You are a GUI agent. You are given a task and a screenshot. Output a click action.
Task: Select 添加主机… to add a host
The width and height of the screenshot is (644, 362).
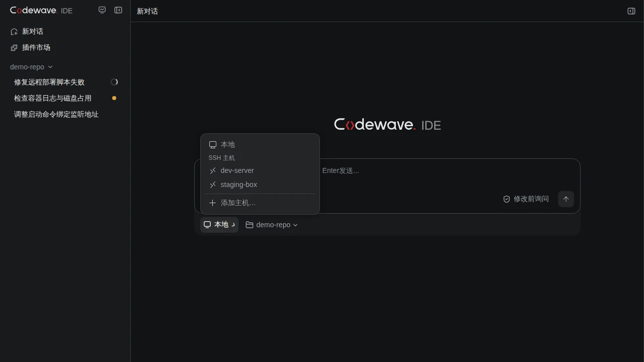coord(260,203)
